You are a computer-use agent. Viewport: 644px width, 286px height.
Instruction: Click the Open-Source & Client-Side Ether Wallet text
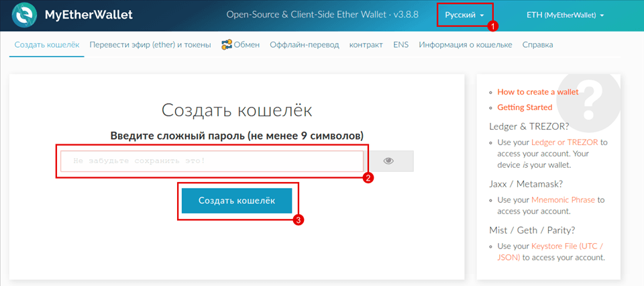pyautogui.click(x=323, y=15)
